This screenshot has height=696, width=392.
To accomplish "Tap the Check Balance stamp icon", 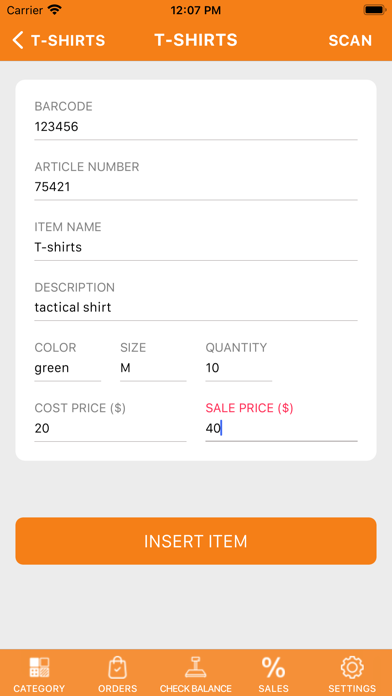I will pos(195,667).
